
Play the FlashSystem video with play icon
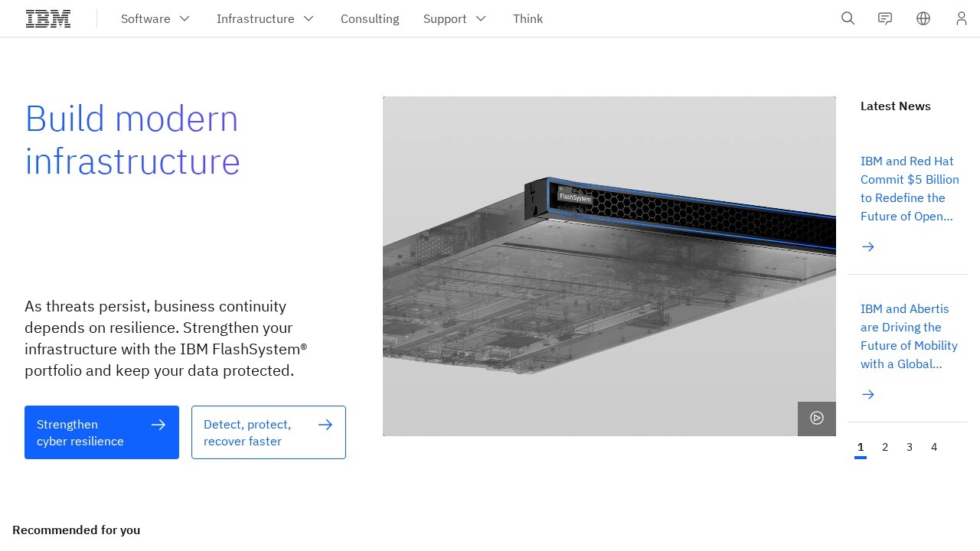[x=817, y=418]
